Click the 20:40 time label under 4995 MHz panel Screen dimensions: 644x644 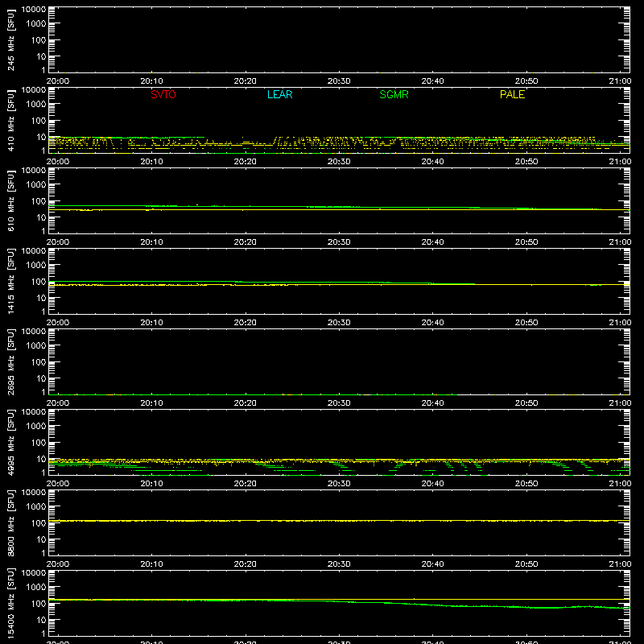[432, 484]
